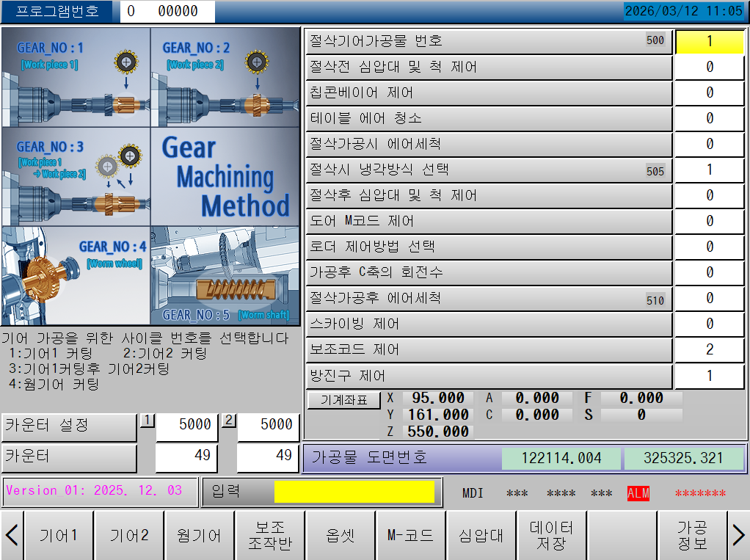Screen dimensions: 750x560
Task: Select the 가공후 C축의 회전수 row
Action: tap(489, 273)
